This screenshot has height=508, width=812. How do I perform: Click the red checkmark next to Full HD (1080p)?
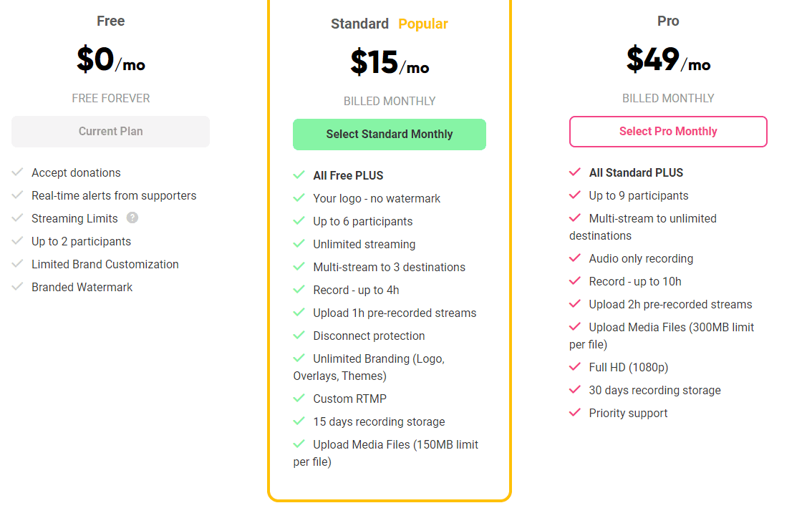pyautogui.click(x=574, y=367)
